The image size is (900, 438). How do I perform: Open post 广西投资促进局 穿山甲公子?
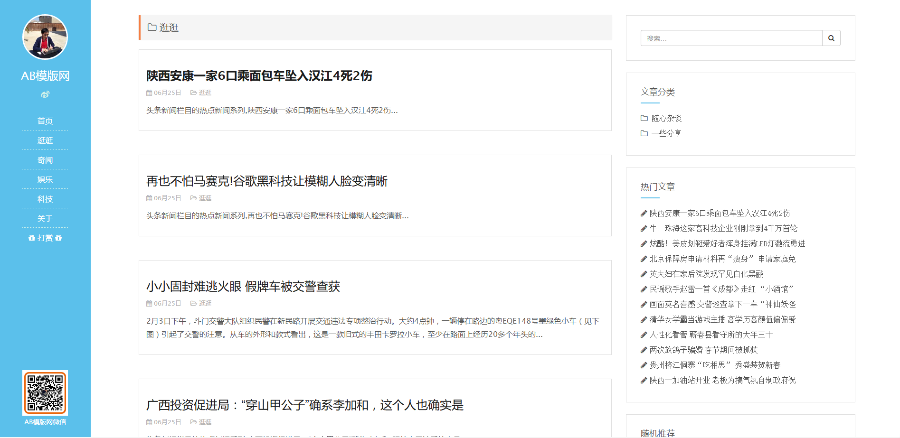305,405
